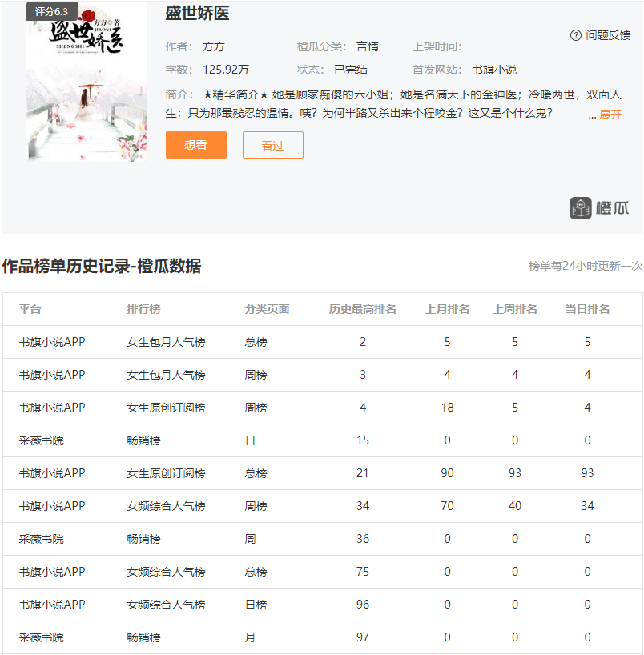
Task: Click last-week rank 40
Action: point(515,506)
